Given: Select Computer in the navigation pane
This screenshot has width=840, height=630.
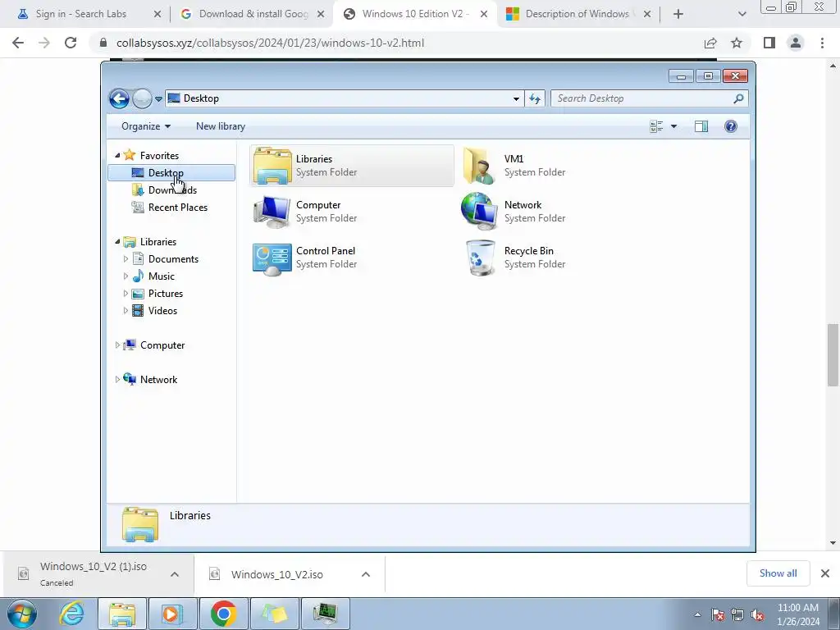Looking at the screenshot, I should pyautogui.click(x=162, y=345).
